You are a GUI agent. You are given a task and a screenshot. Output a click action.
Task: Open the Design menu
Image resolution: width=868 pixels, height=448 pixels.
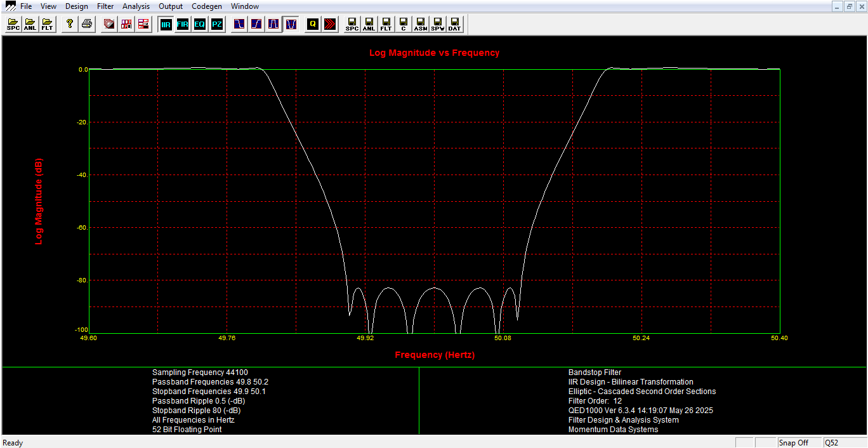pos(77,6)
